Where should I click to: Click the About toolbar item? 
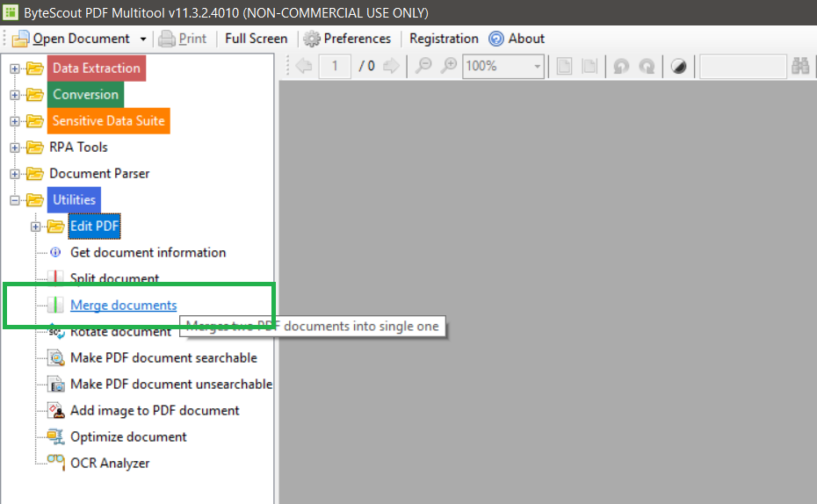(517, 39)
